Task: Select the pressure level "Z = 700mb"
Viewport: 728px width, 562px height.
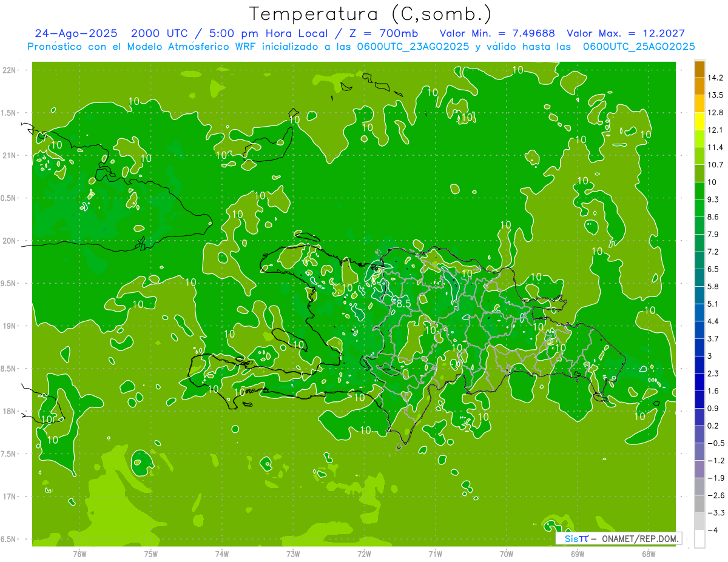Action: click(x=382, y=33)
